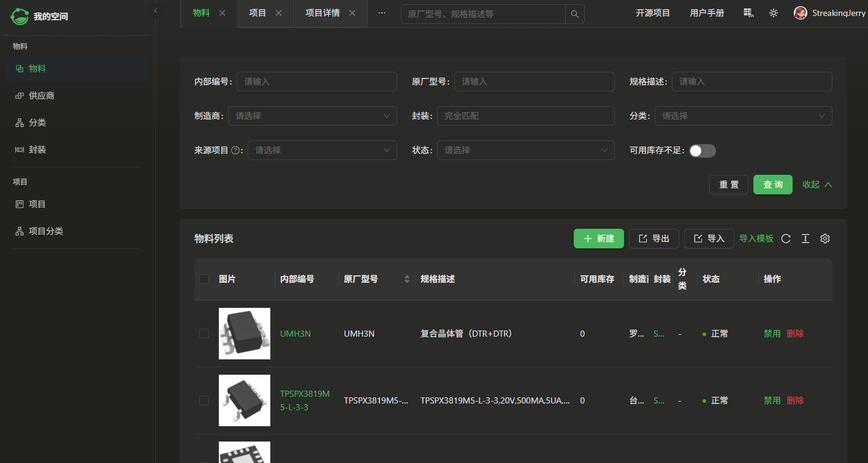Focus the 内部编号 input field
Screen dimensions: 868x463
pyautogui.click(x=317, y=82)
